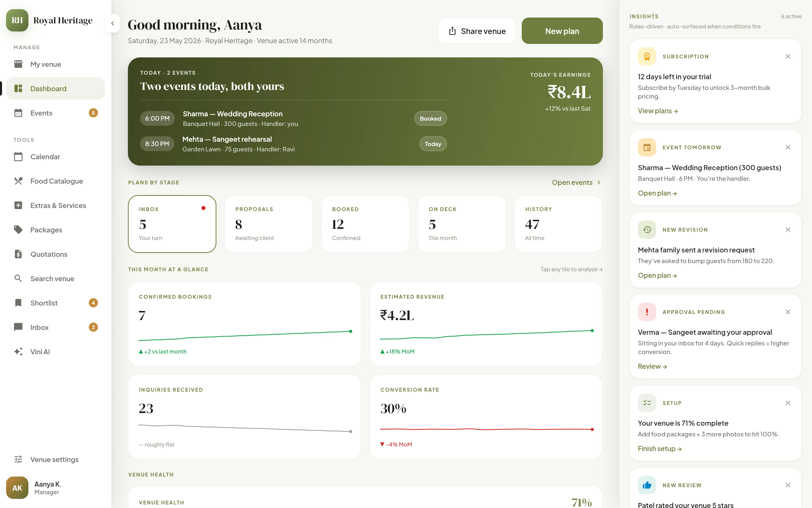812x508 pixels.
Task: Click the New Review thumbs-up icon
Action: 647,485
